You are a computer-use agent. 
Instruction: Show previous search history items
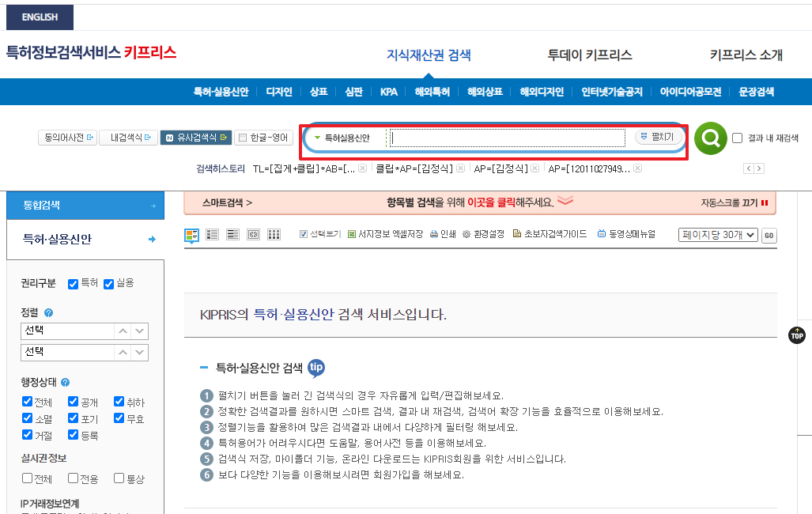click(x=748, y=168)
